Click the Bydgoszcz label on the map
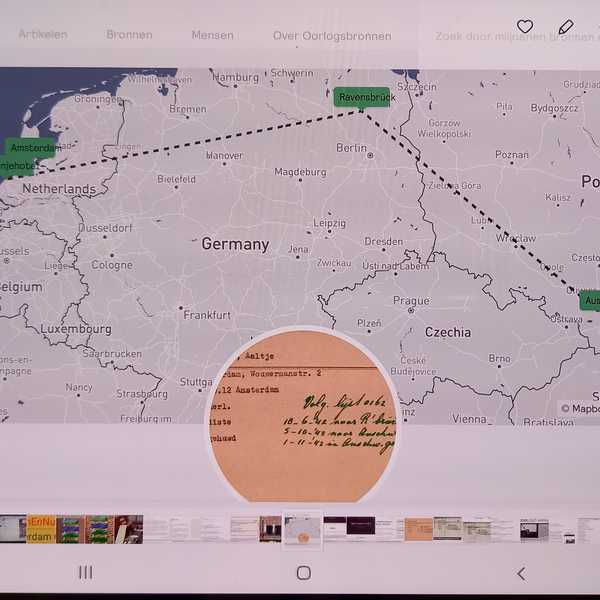The image size is (600, 600). pyautogui.click(x=554, y=108)
